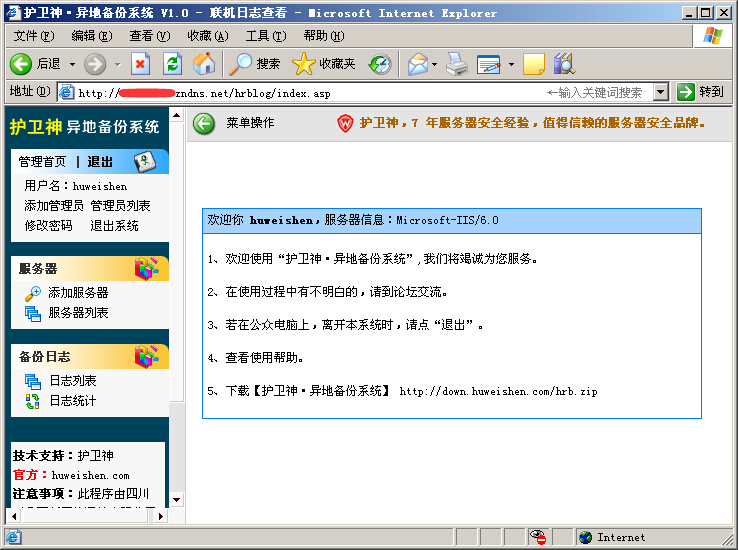Open 添加服务器 in the sidebar
Viewport: 738px width, 550px height.
coord(78,293)
